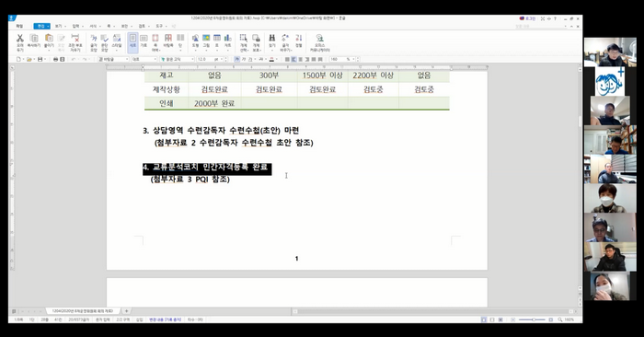644x337 pixels.
Task: Click the print icon in quick toolbar
Action: click(x=56, y=59)
